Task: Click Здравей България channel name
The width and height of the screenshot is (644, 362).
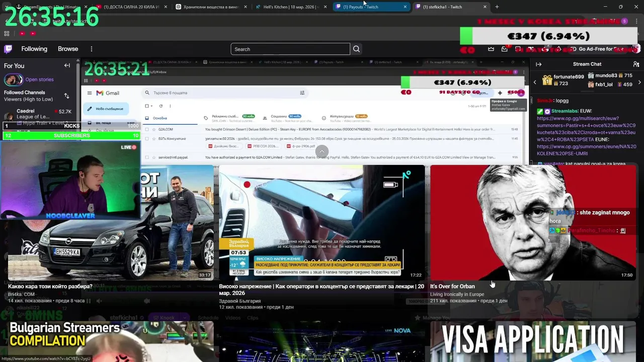Action: [239, 301]
